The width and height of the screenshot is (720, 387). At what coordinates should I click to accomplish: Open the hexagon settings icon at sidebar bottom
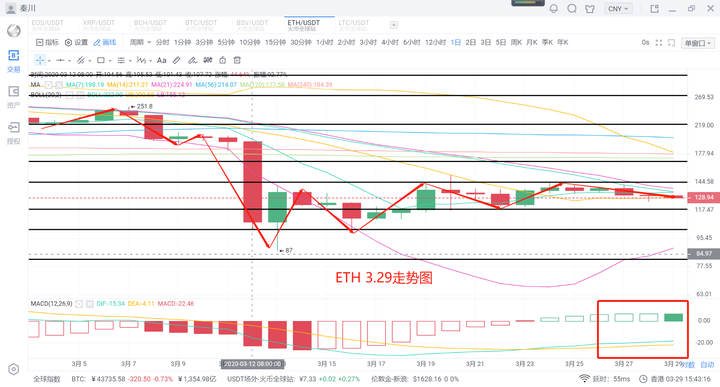pos(14,370)
